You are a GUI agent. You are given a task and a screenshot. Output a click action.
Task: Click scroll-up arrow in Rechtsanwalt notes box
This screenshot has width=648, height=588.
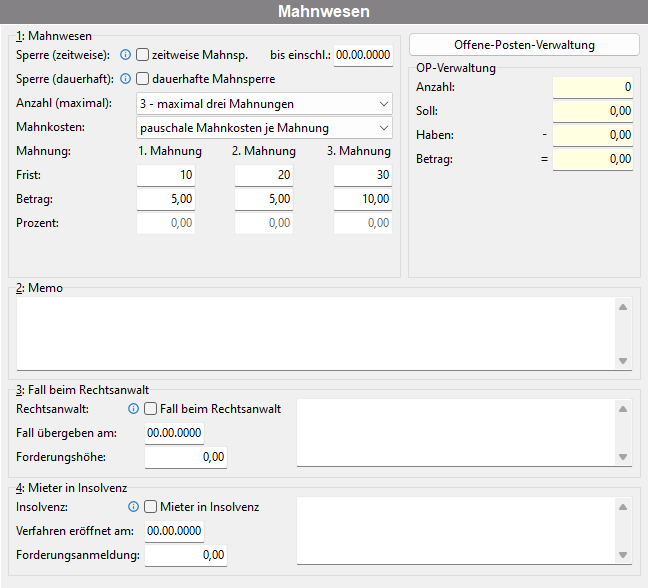(623, 409)
